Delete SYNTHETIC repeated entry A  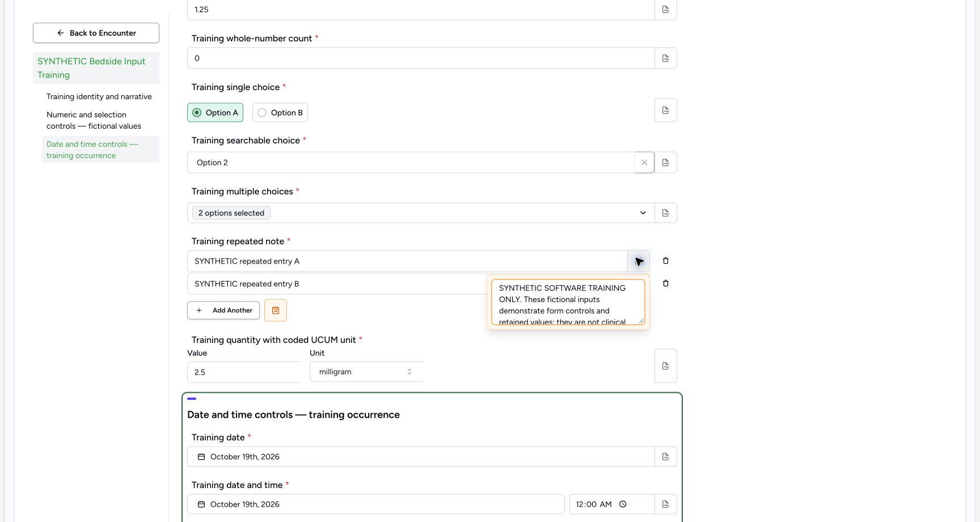point(666,261)
